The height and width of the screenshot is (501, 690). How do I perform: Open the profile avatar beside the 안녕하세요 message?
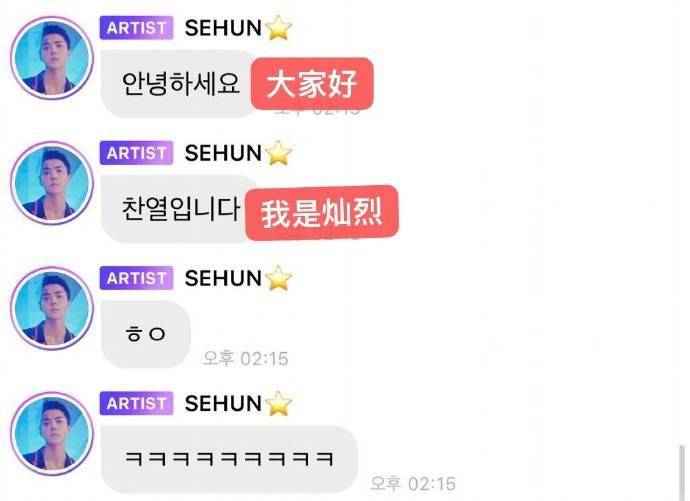tap(52, 58)
